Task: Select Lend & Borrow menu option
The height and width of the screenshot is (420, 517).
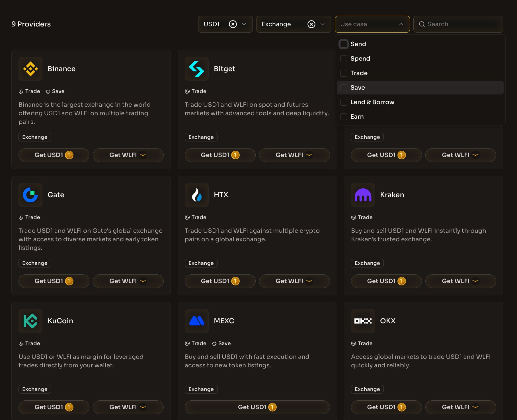Action: [x=372, y=102]
